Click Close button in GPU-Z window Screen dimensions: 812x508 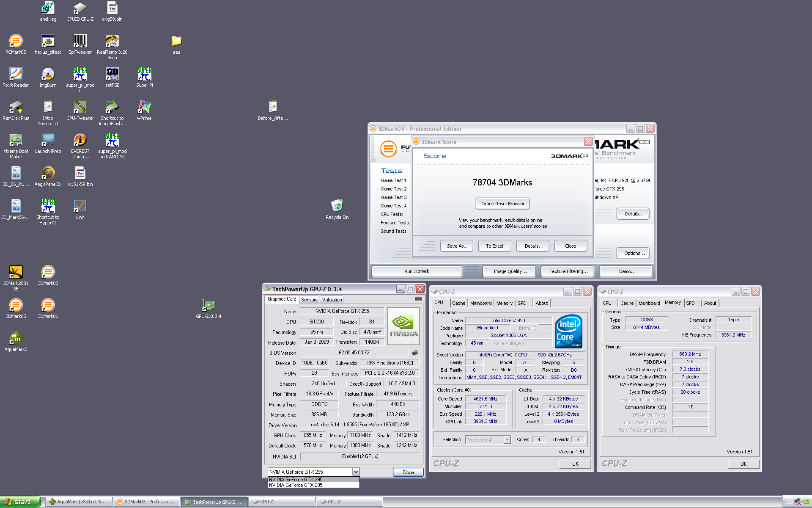click(408, 472)
